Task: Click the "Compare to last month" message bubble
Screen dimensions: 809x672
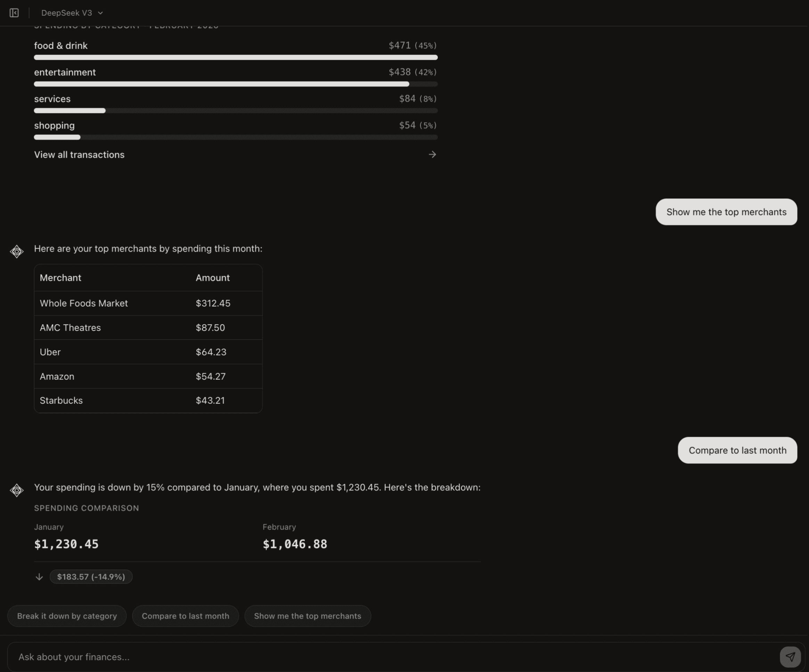Action: coord(737,450)
